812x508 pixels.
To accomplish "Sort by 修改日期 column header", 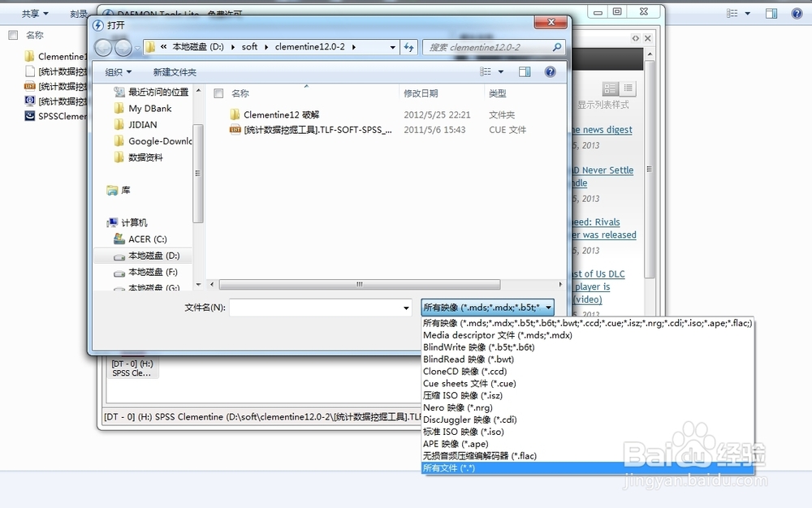I will [x=421, y=93].
